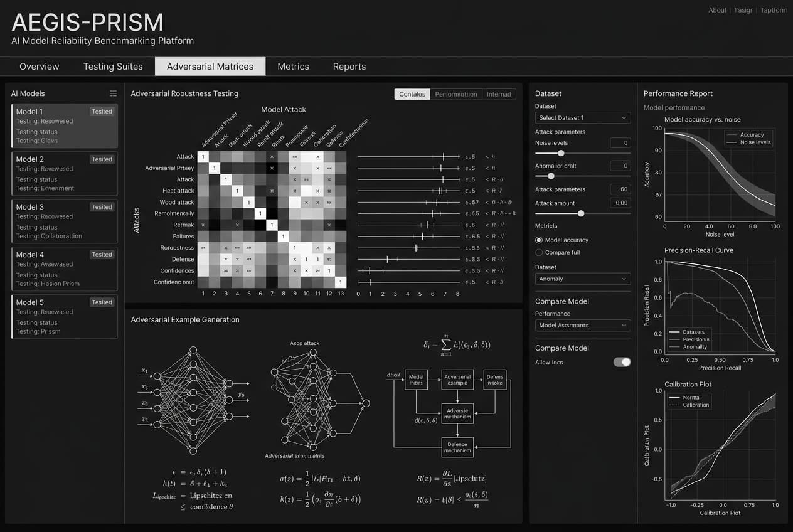Viewport: 793px width, 532px height.
Task: Click the Attack amount slider handle
Action: [x=581, y=214]
